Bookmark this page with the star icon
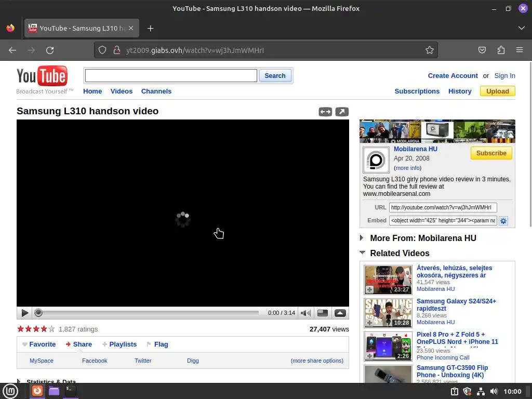 (430, 50)
